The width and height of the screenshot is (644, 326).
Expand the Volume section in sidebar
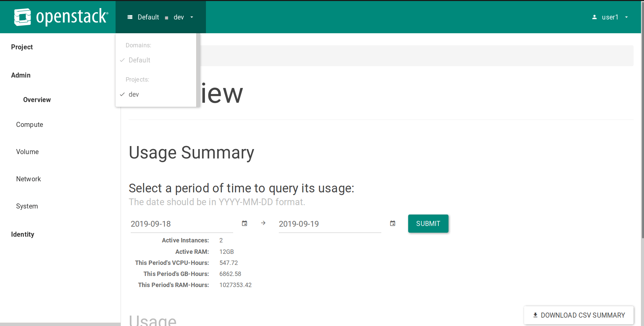(28, 152)
